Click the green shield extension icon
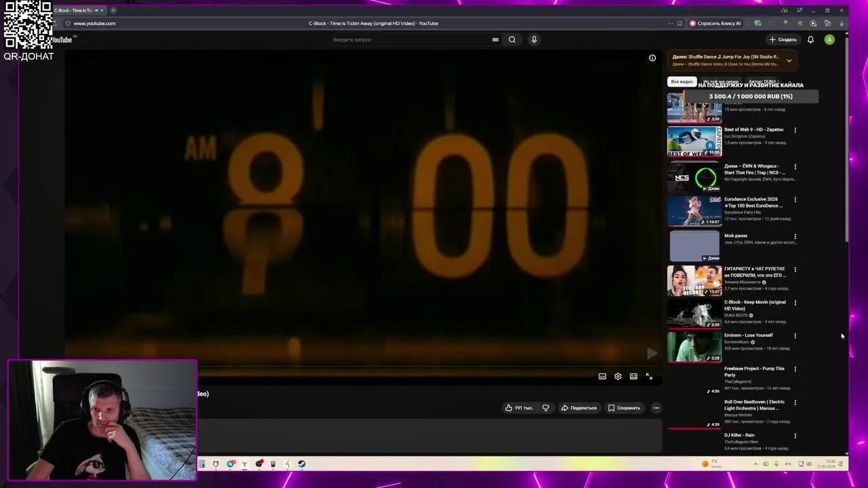This screenshot has width=868, height=488. point(757,23)
